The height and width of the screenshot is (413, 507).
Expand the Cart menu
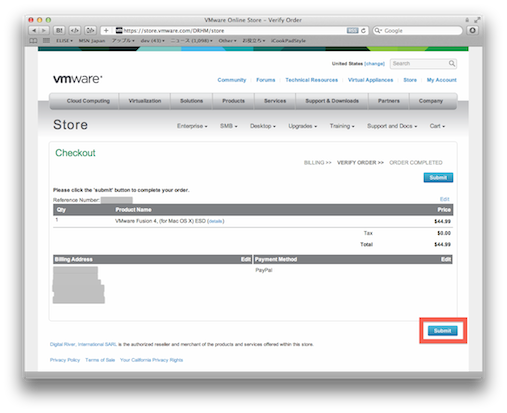(x=437, y=126)
